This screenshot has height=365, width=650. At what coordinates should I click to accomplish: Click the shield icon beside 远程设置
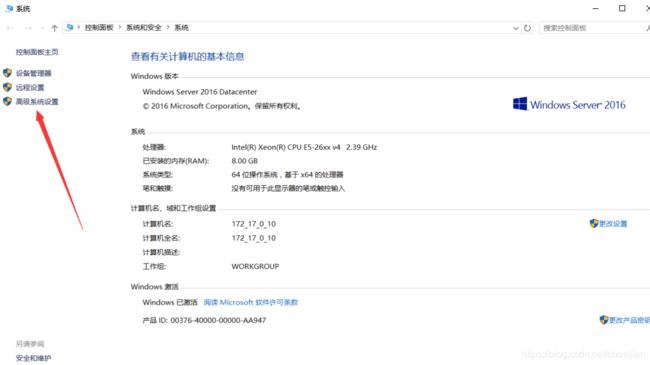[x=7, y=87]
